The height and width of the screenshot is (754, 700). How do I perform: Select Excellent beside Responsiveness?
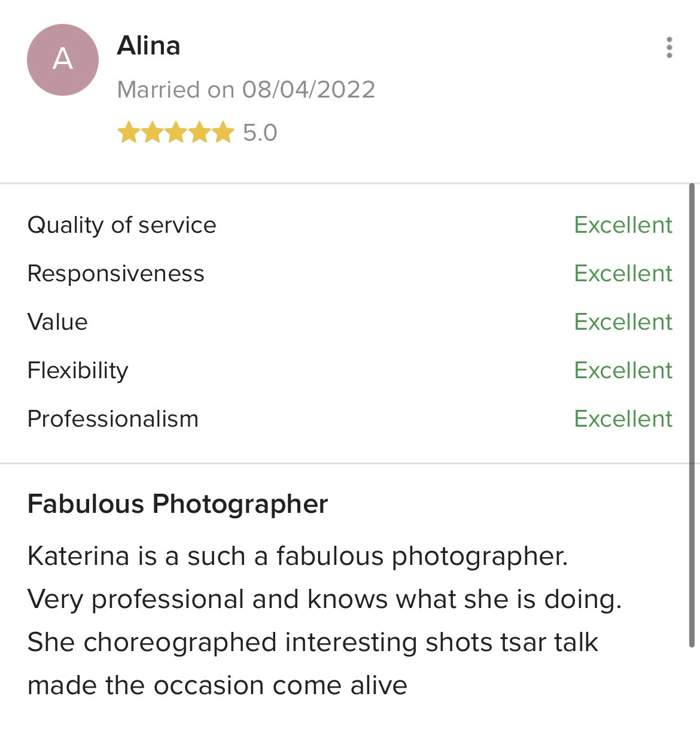(x=623, y=274)
